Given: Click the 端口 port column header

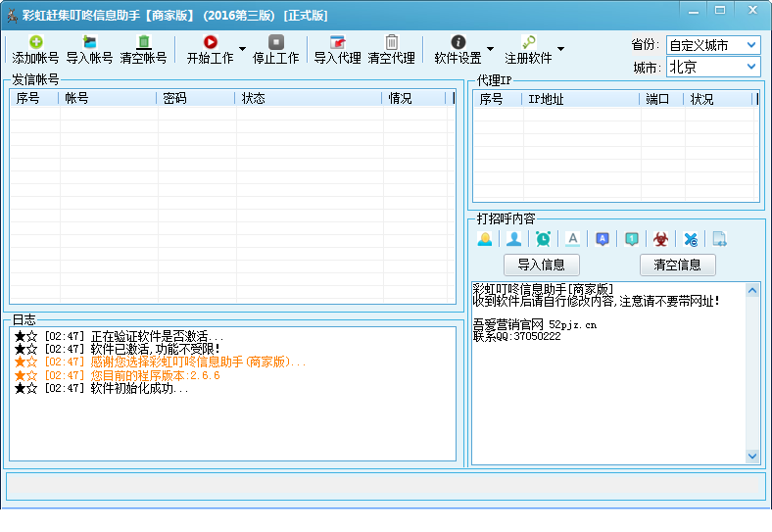Looking at the screenshot, I should [x=661, y=100].
